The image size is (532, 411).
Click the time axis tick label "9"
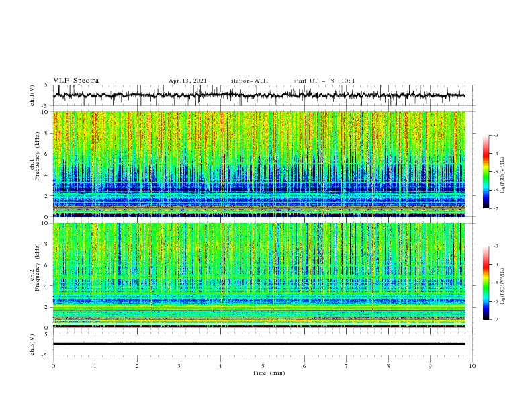[430, 366]
